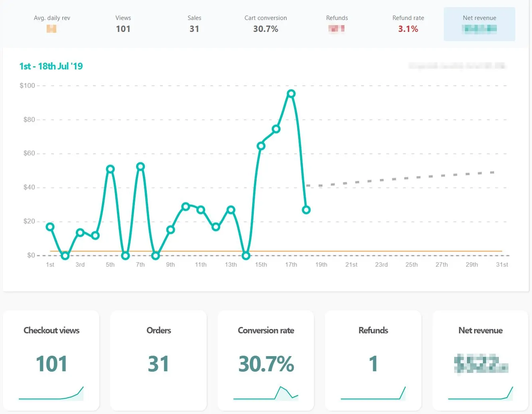The width and height of the screenshot is (532, 414).
Task: Click the zero-value data point at 14th Jul
Action: (x=246, y=256)
